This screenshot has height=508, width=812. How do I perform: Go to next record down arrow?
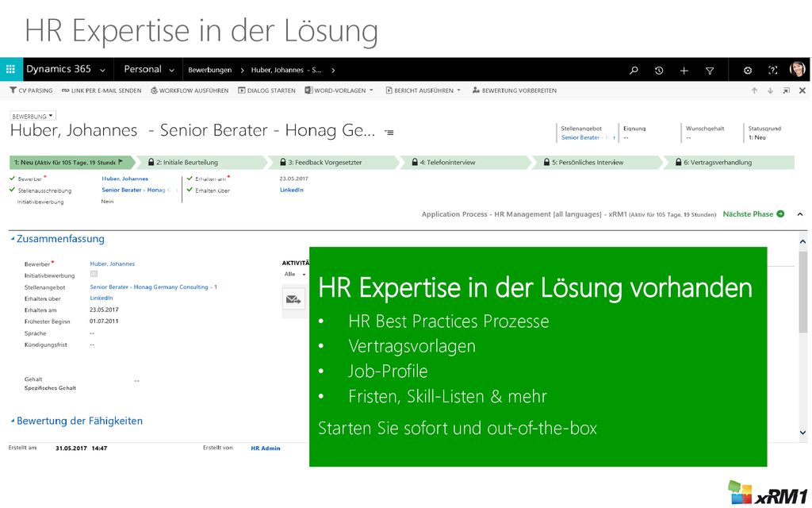point(770,90)
